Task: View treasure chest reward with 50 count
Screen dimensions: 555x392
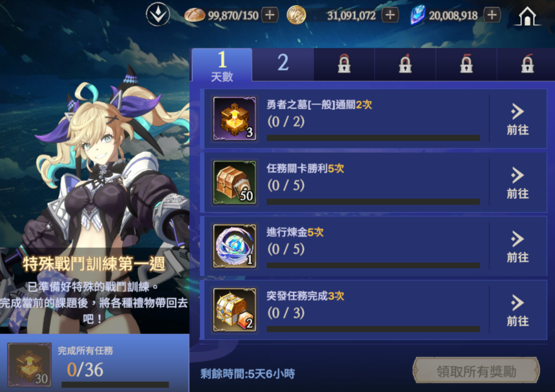Action: pyautogui.click(x=234, y=182)
